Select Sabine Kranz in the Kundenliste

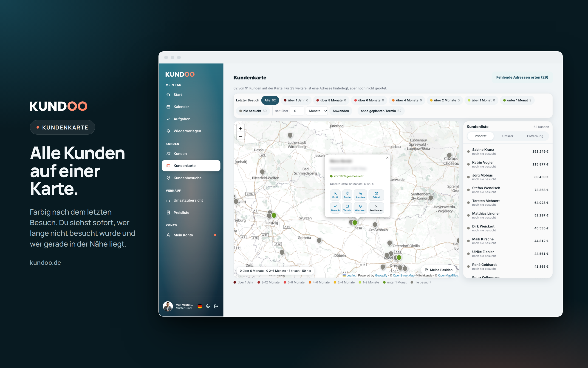pos(508,151)
